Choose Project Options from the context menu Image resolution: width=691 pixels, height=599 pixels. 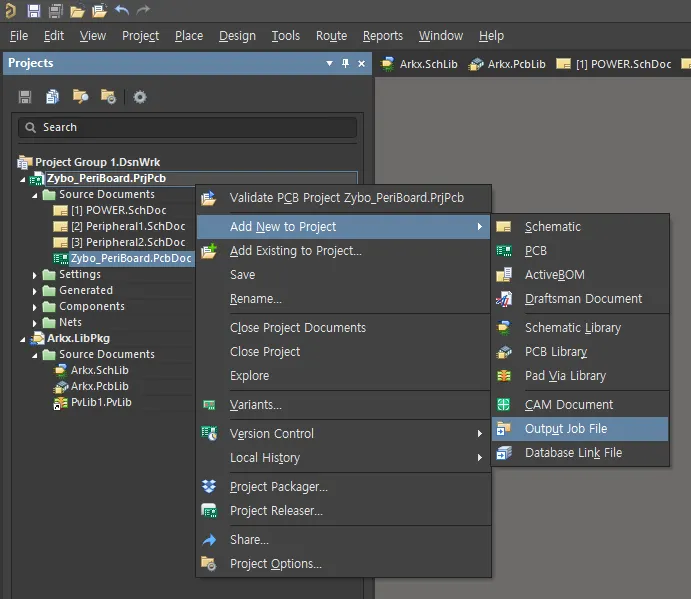pos(275,564)
